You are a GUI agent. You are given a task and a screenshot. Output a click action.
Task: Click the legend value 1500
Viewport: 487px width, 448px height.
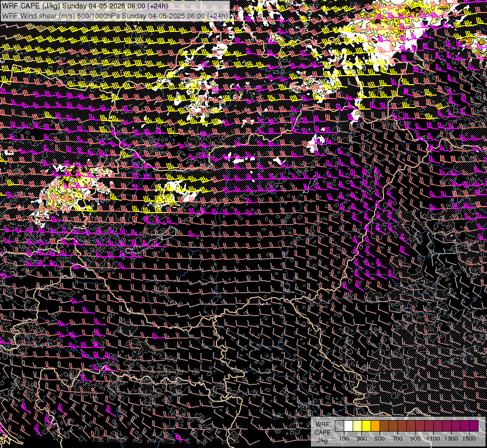tap(469, 439)
